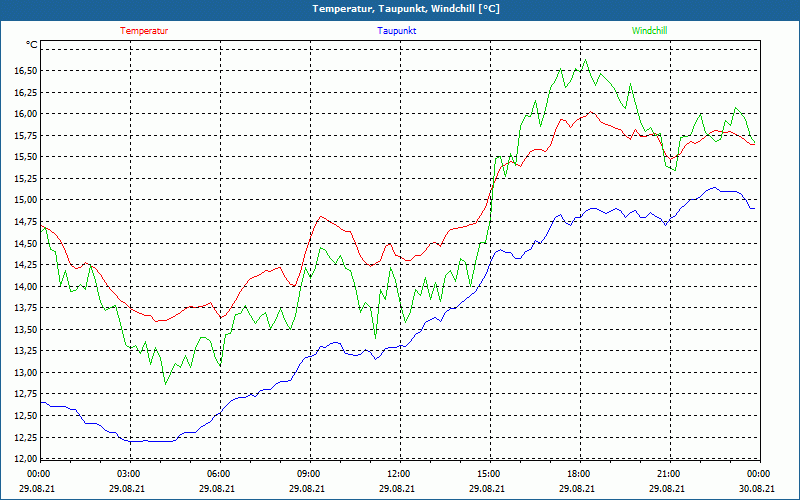This screenshot has width=800, height=500.
Task: Click the '15:00' time label
Action: [x=489, y=474]
